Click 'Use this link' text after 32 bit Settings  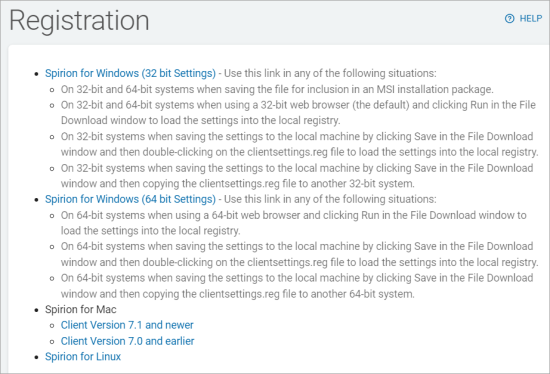click(330, 73)
